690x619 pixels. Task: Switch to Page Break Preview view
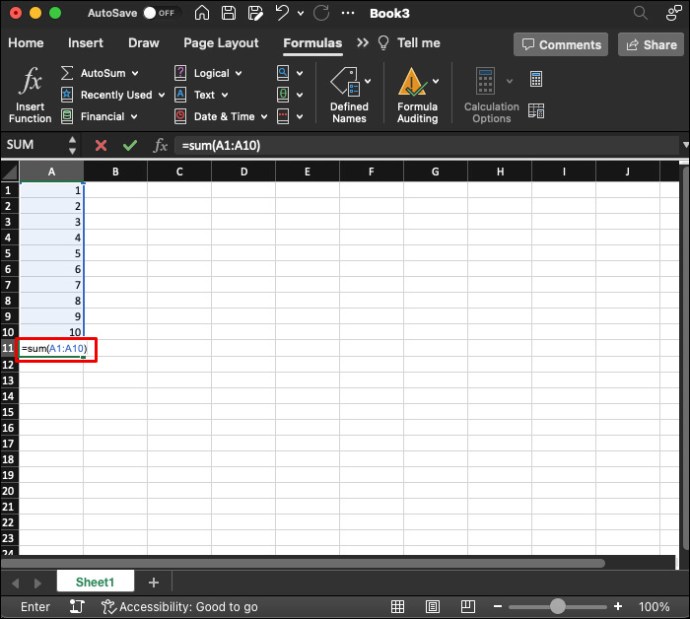pyautogui.click(x=467, y=607)
